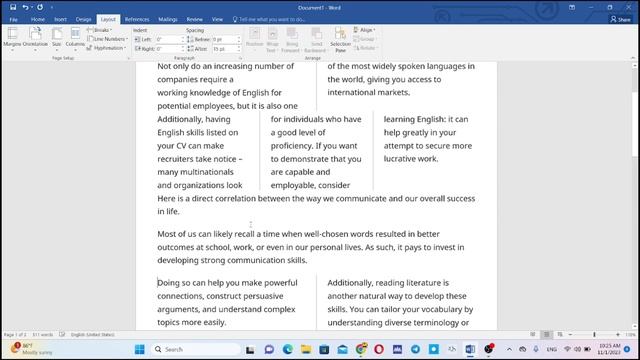
Task: Switch to the View tab
Action: 217,19
